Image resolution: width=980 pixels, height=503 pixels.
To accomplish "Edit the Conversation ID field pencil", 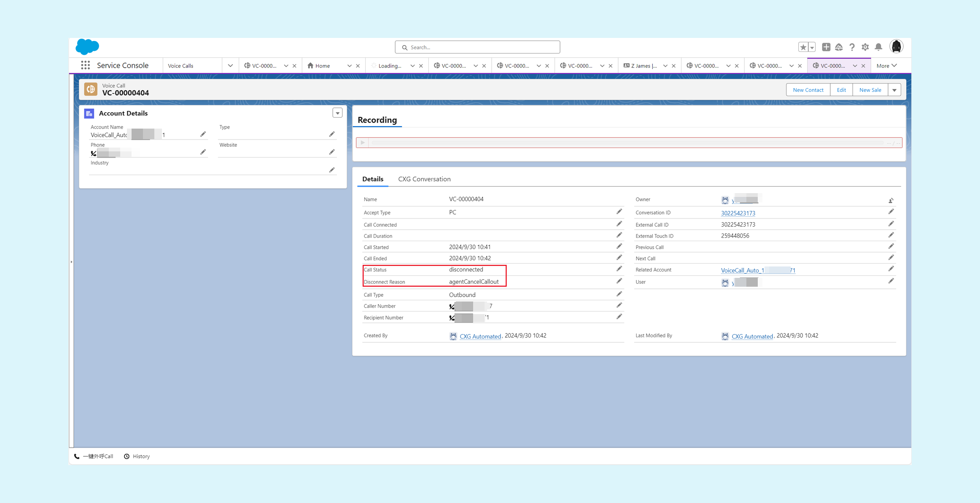I will click(891, 212).
